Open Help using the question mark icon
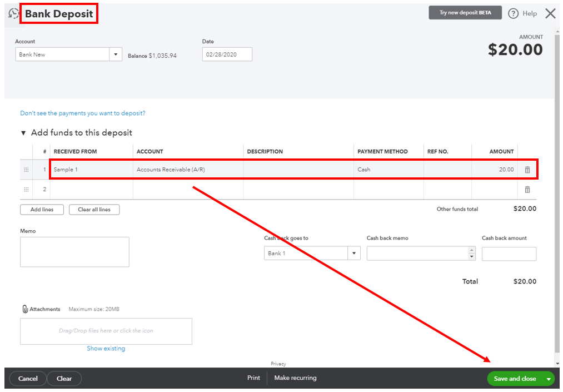The width and height of the screenshot is (563, 392). coord(514,13)
